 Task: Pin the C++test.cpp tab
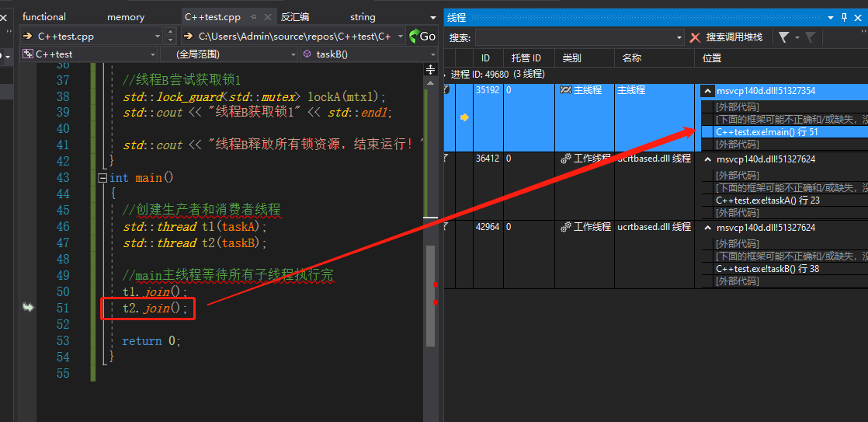[253, 17]
